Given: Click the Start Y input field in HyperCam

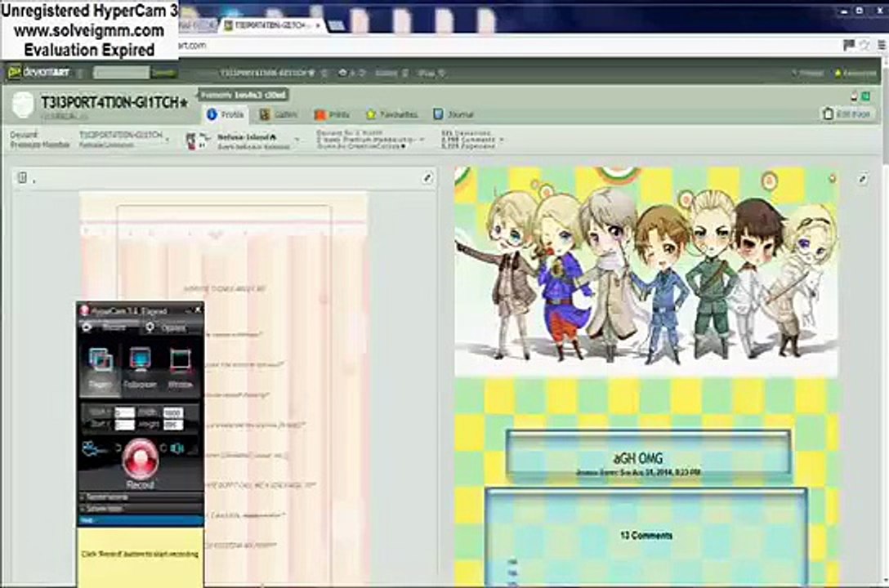Looking at the screenshot, I should pos(125,425).
